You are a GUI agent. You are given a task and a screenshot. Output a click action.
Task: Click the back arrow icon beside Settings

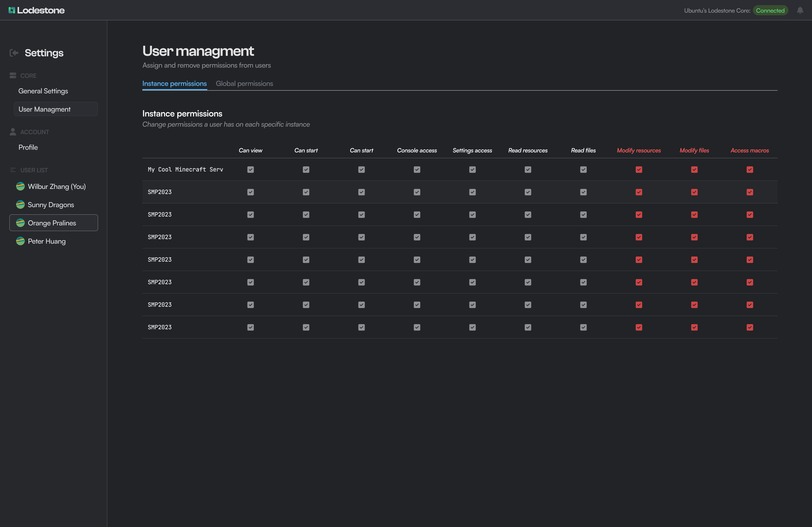click(14, 53)
